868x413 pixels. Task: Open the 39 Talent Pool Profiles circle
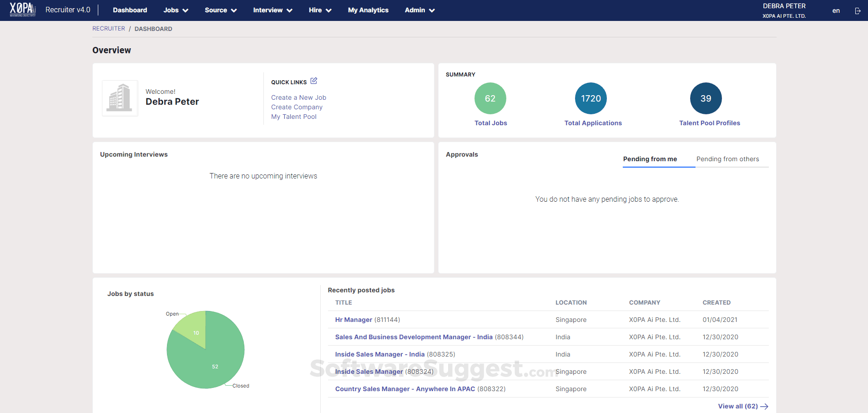click(x=706, y=98)
